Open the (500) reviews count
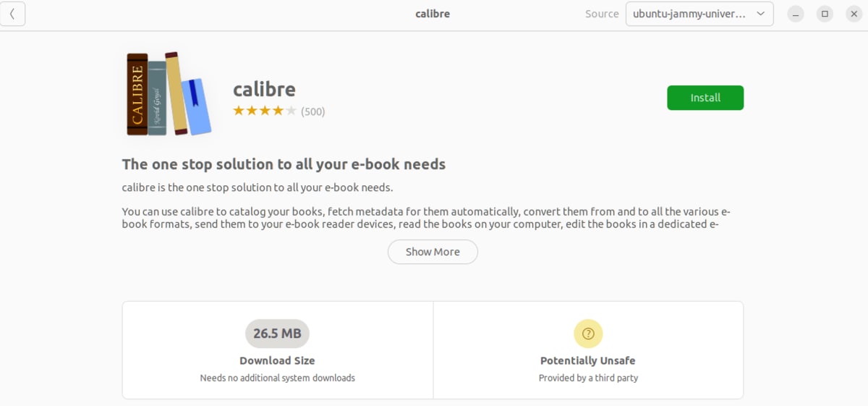The height and width of the screenshot is (406, 868). click(x=313, y=111)
